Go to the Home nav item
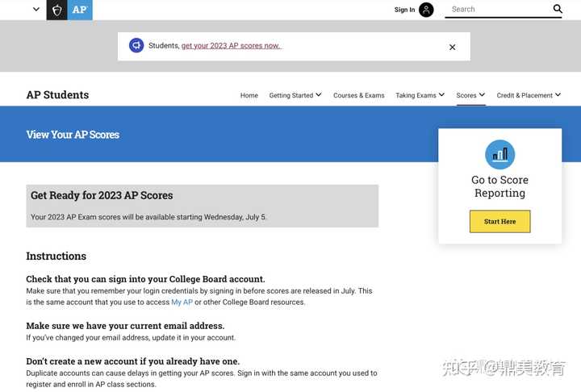581x392 pixels. click(x=249, y=95)
